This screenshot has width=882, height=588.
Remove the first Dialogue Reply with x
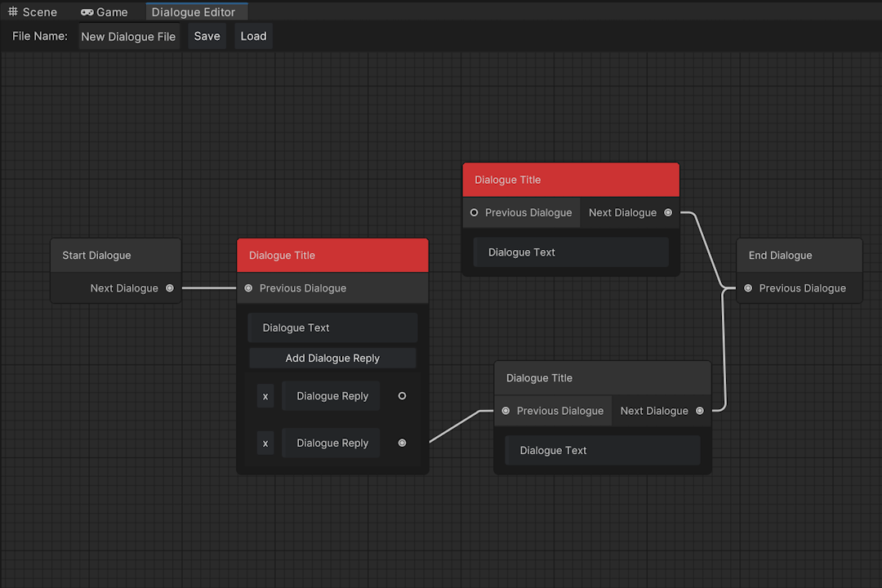pos(265,396)
